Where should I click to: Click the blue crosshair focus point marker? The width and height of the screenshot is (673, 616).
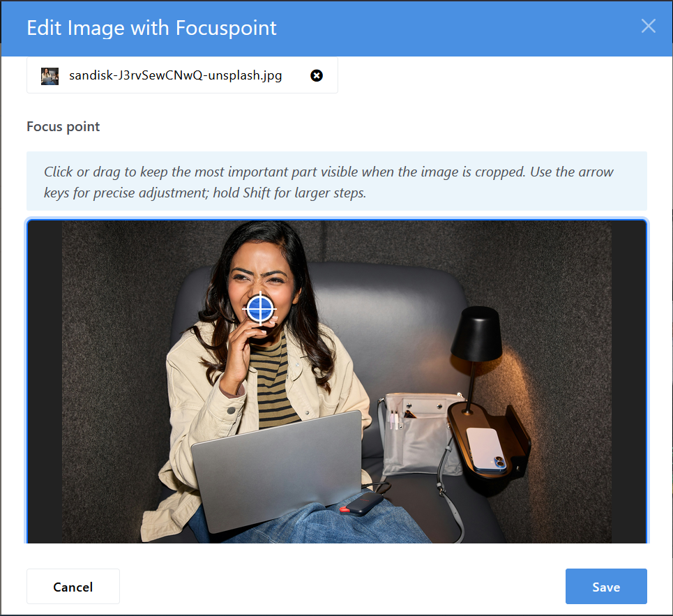[x=260, y=308]
